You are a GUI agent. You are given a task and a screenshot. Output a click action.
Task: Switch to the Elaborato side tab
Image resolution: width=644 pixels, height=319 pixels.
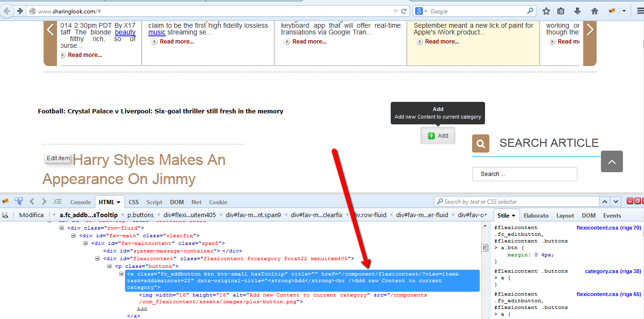536,216
